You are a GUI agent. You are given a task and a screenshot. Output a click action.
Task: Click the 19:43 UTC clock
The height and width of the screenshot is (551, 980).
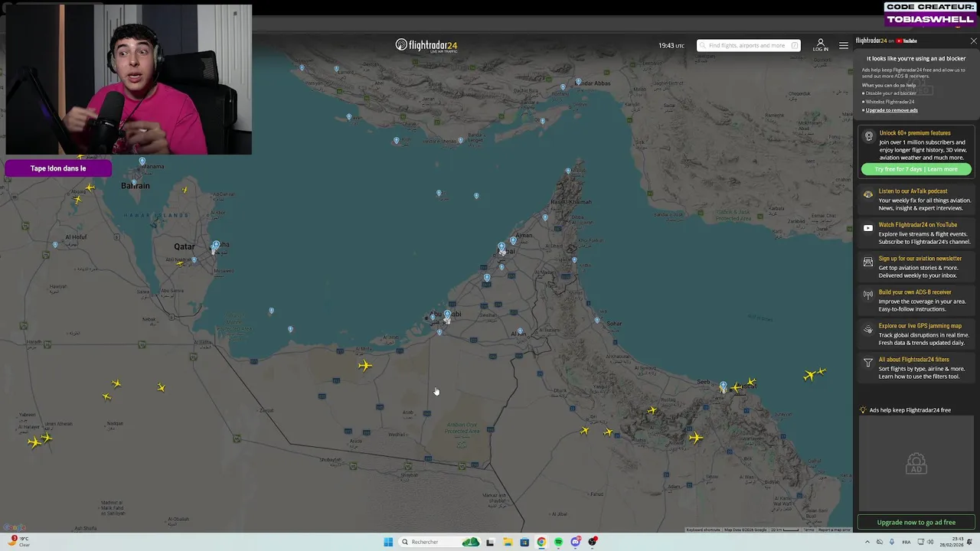(x=671, y=45)
